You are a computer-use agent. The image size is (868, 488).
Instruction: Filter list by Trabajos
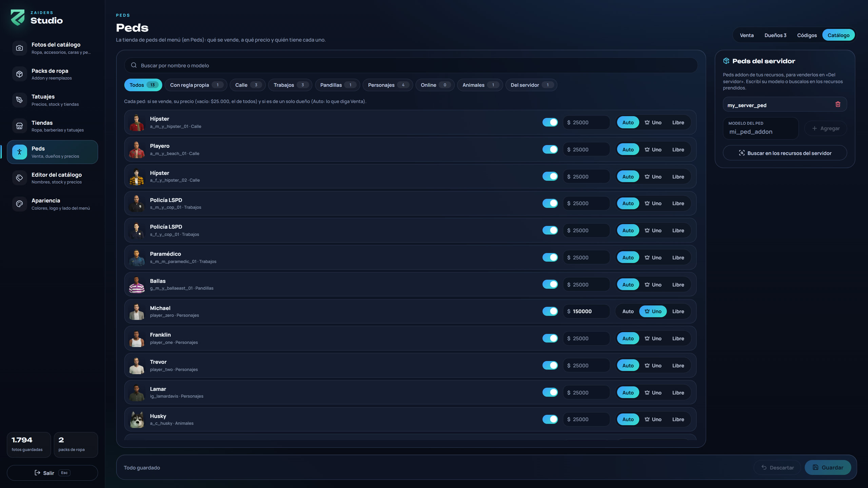(290, 85)
